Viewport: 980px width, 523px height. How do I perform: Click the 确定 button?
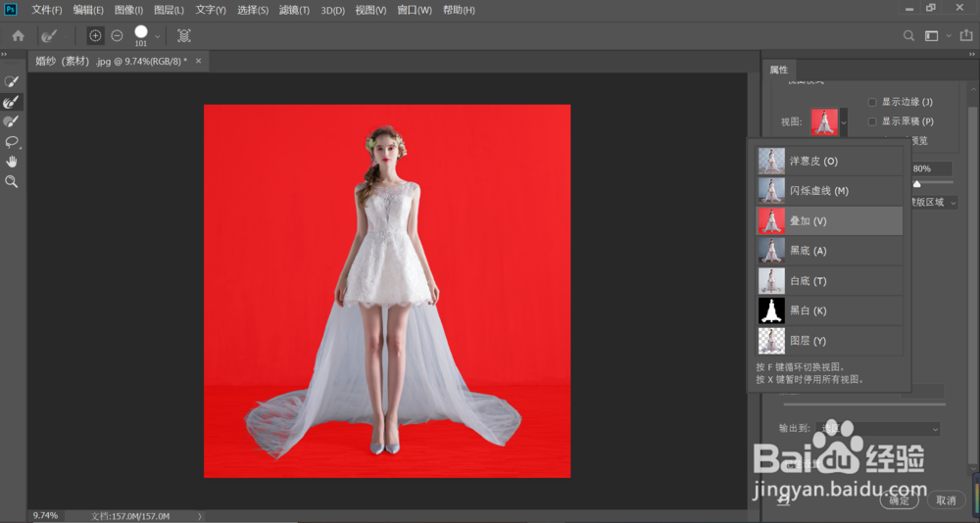[899, 499]
